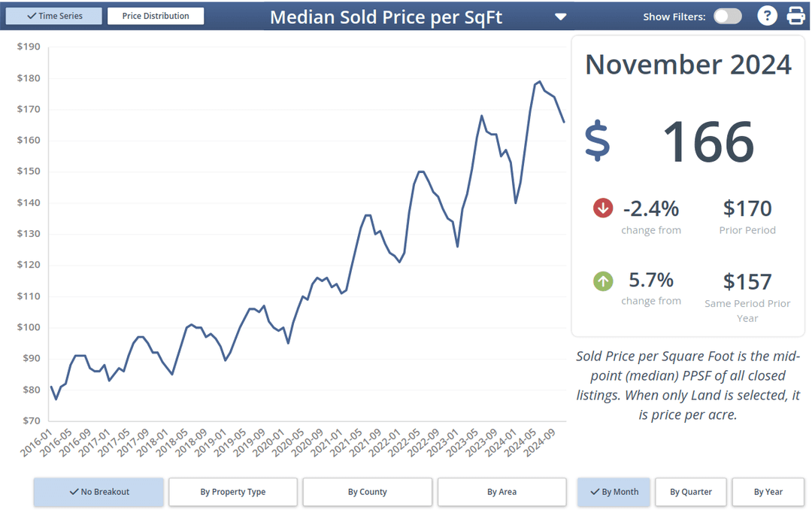Click the green up-arrow change indicator
The width and height of the screenshot is (812, 513).
pos(603,281)
